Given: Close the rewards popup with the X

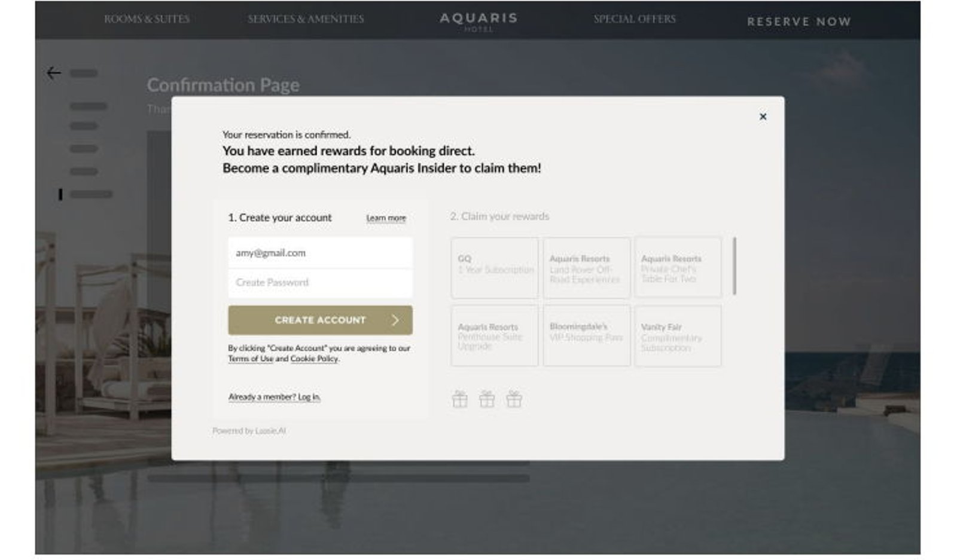Looking at the screenshot, I should pos(763,117).
